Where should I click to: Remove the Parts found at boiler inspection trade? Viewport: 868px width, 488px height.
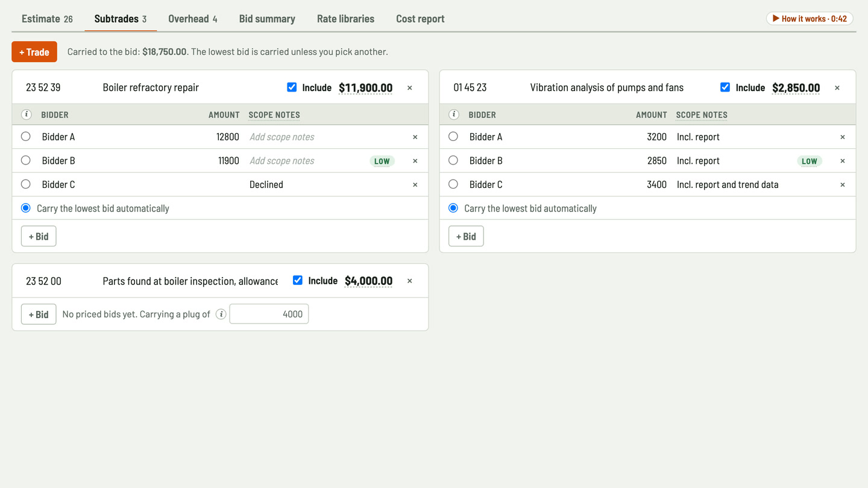coord(410,281)
